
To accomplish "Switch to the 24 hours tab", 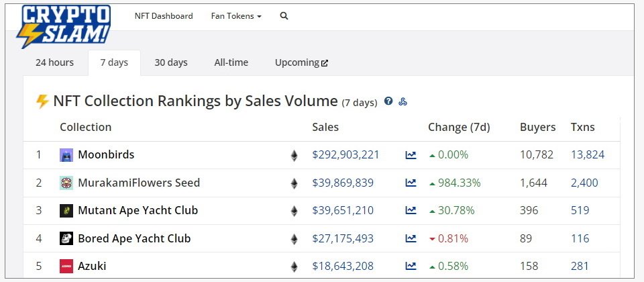I will [x=54, y=62].
